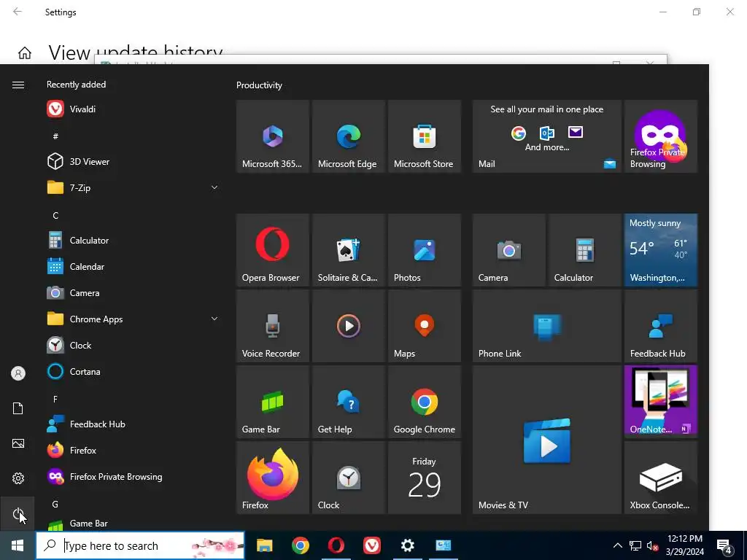Click the muted volume tray icon
The image size is (747, 560).
(x=652, y=545)
